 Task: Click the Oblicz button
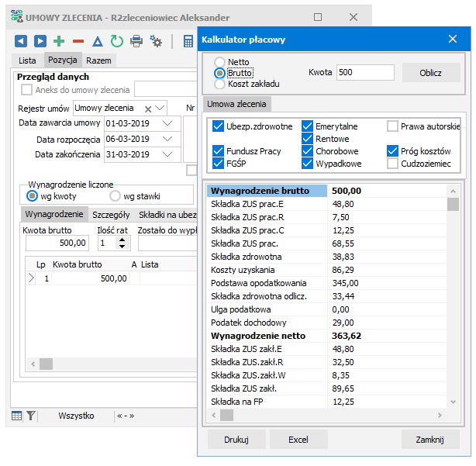(x=431, y=73)
